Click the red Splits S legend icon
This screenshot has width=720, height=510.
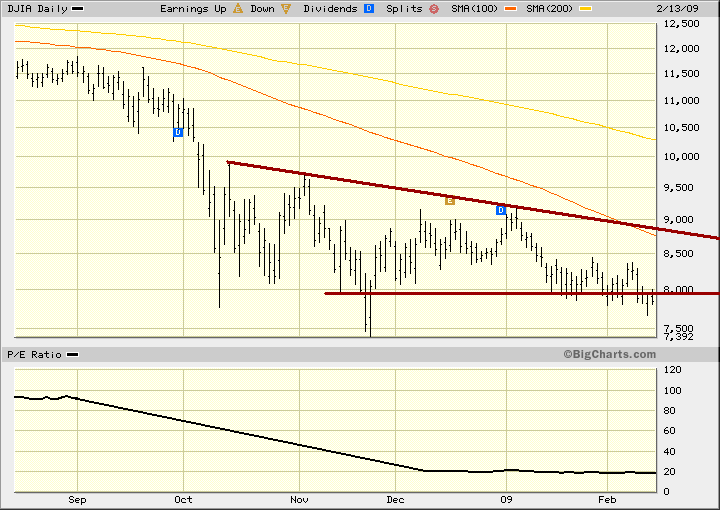[x=434, y=8]
